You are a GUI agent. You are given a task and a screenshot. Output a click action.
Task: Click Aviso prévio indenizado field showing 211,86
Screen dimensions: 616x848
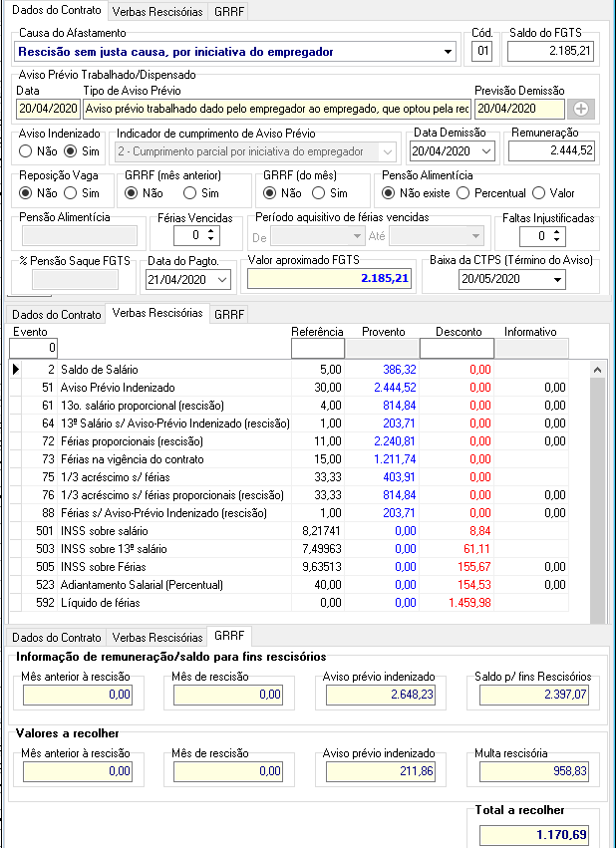[x=381, y=771]
